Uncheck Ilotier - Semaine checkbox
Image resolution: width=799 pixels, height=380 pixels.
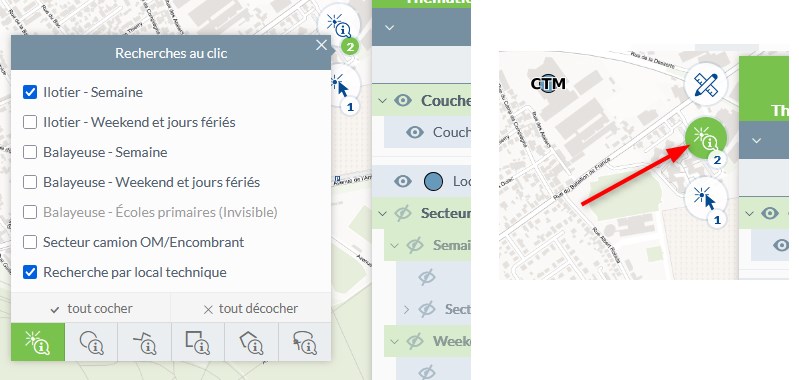point(30,92)
